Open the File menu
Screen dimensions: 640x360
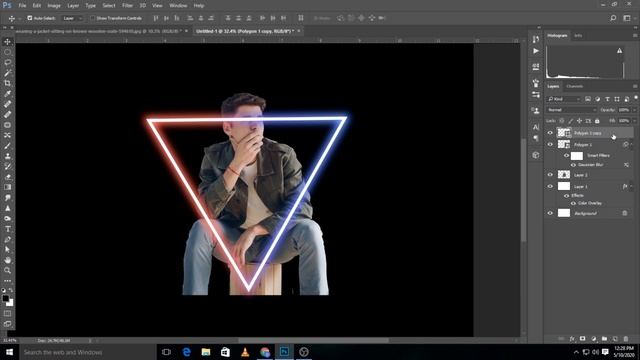(x=22, y=6)
